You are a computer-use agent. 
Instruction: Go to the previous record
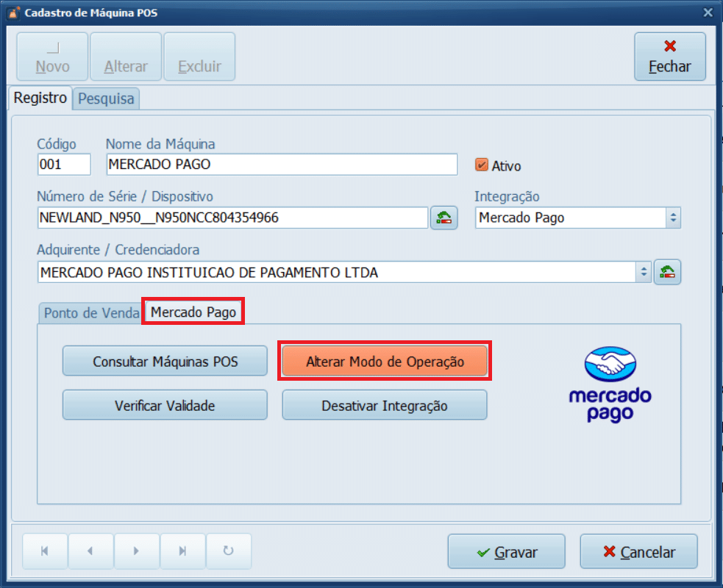(90, 551)
